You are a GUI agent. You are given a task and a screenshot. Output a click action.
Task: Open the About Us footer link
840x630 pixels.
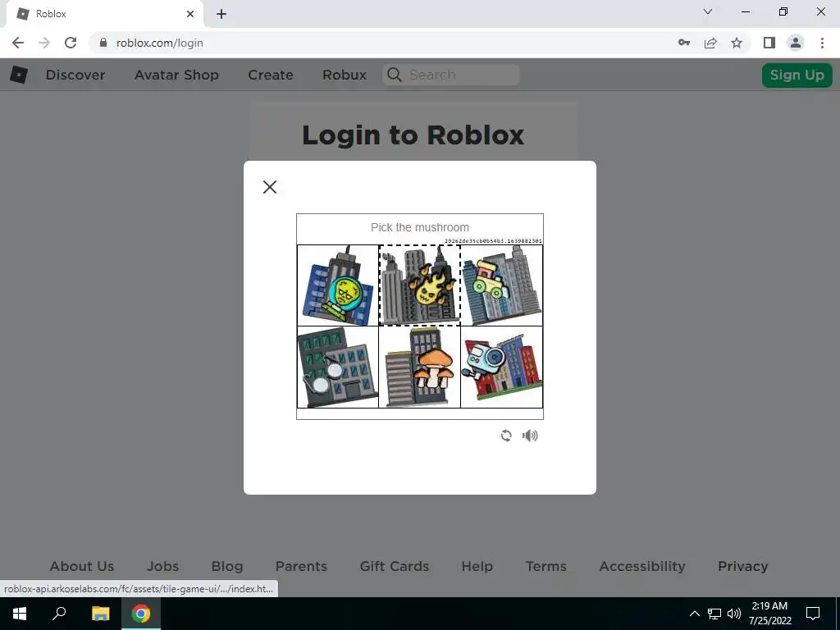coord(82,566)
